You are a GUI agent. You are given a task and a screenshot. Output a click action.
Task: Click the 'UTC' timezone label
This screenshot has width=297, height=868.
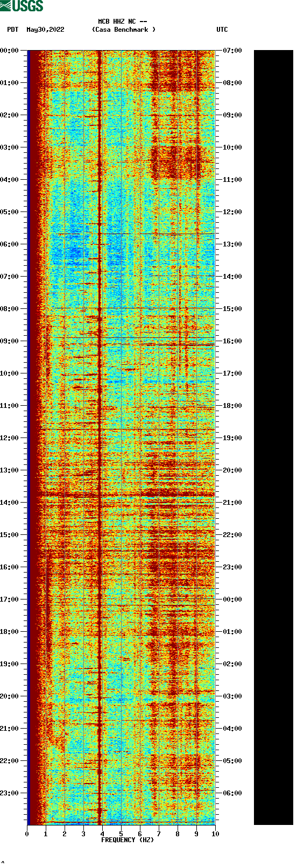(222, 30)
